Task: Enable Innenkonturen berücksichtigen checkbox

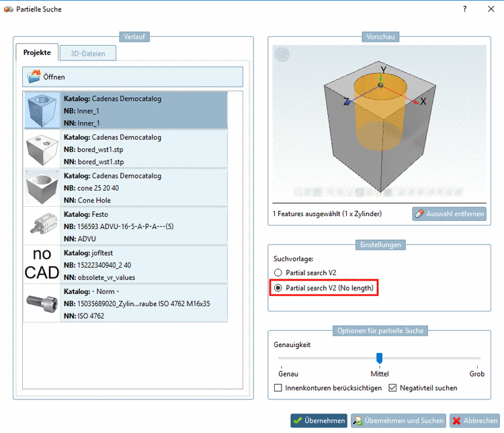Action: click(278, 388)
